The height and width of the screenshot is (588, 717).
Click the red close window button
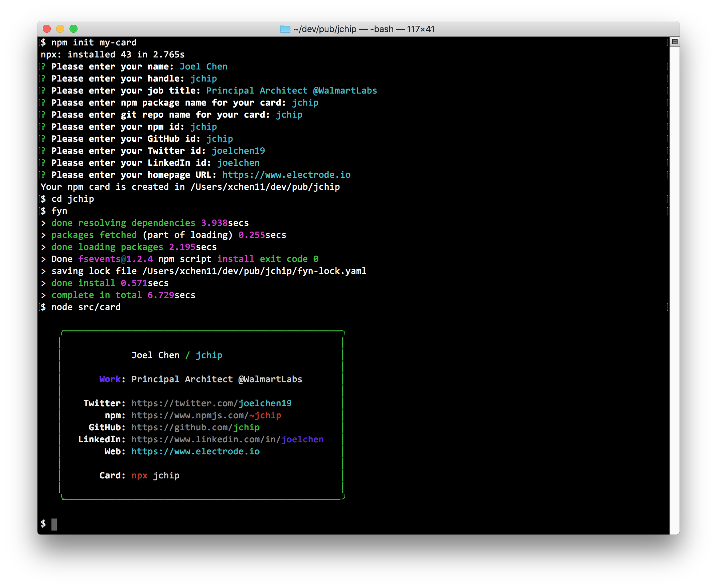click(x=47, y=29)
